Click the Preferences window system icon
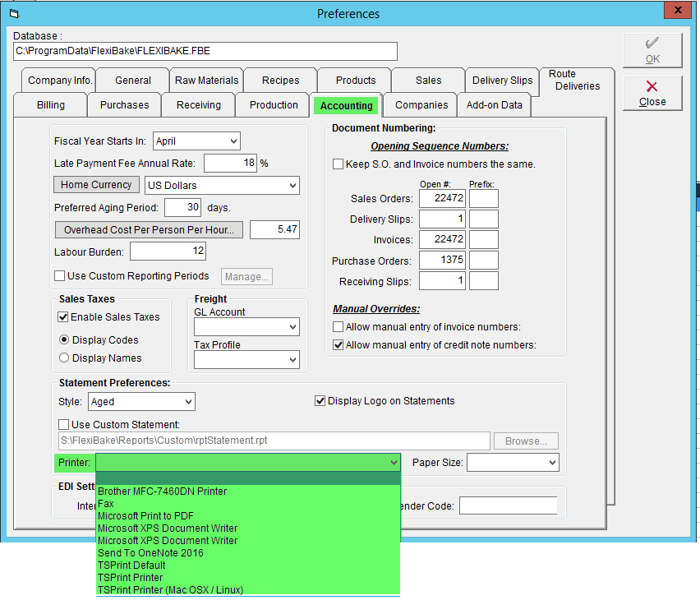 point(14,14)
